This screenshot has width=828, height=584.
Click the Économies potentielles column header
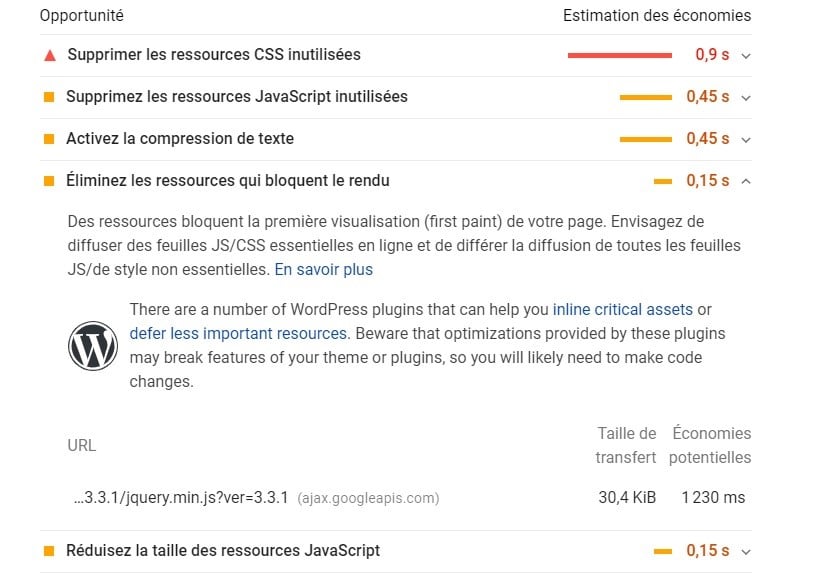(x=710, y=445)
